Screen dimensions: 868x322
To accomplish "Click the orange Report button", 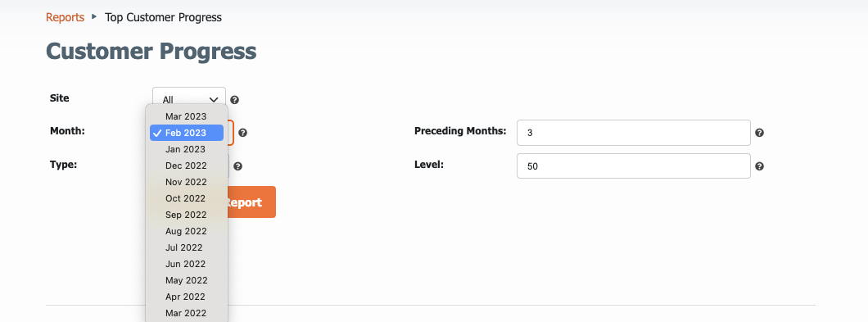I will click(x=251, y=202).
